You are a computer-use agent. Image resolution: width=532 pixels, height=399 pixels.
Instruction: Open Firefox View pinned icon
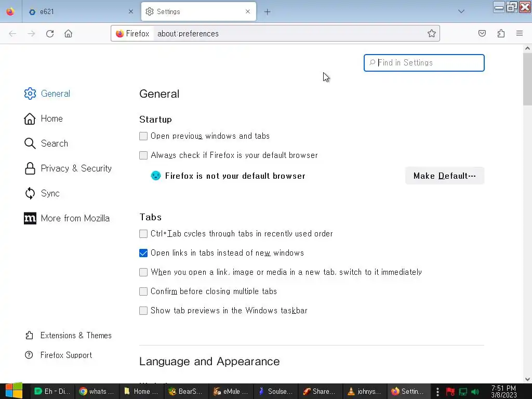coord(10,11)
